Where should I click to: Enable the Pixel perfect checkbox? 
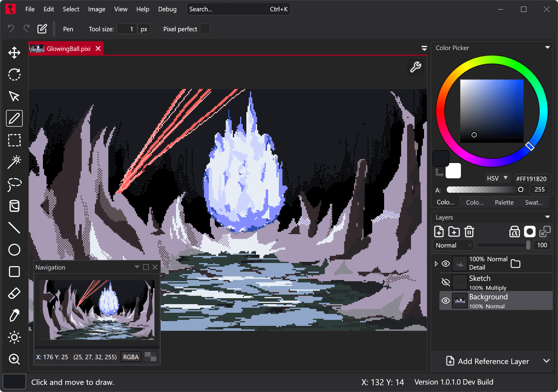pyautogui.click(x=205, y=29)
